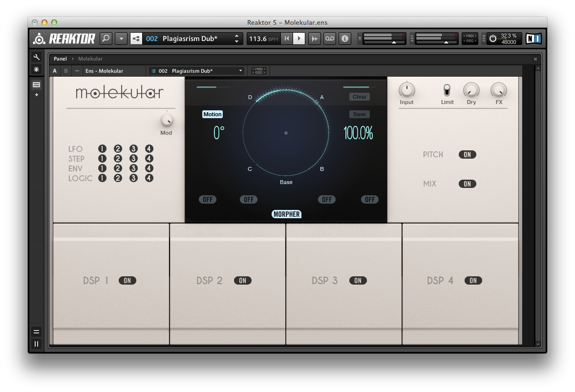Open the Reaktor search browser
Image resolution: width=575 pixels, height=392 pixels.
[x=106, y=39]
